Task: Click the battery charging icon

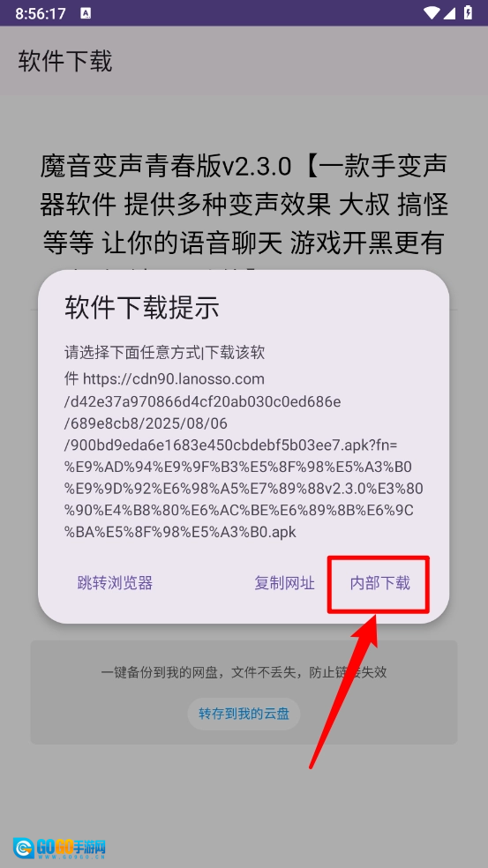Action: click(468, 12)
